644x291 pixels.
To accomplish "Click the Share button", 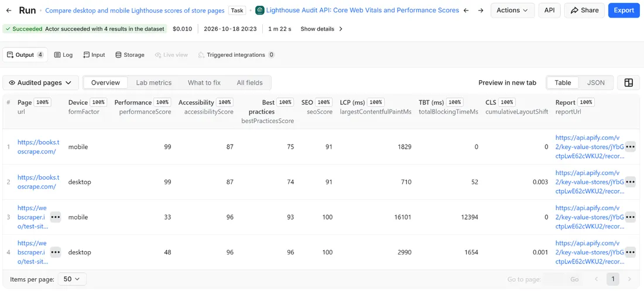I will [584, 11].
